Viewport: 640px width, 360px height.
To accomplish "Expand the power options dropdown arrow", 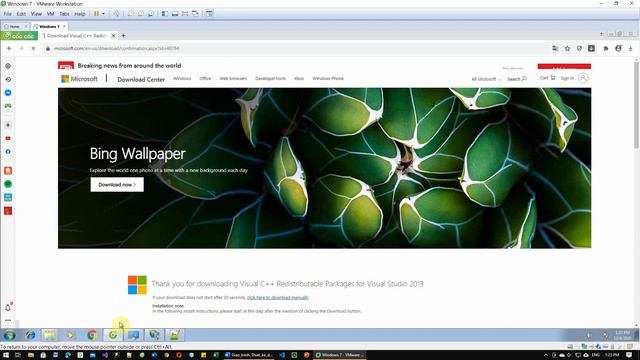I will coord(103,13).
